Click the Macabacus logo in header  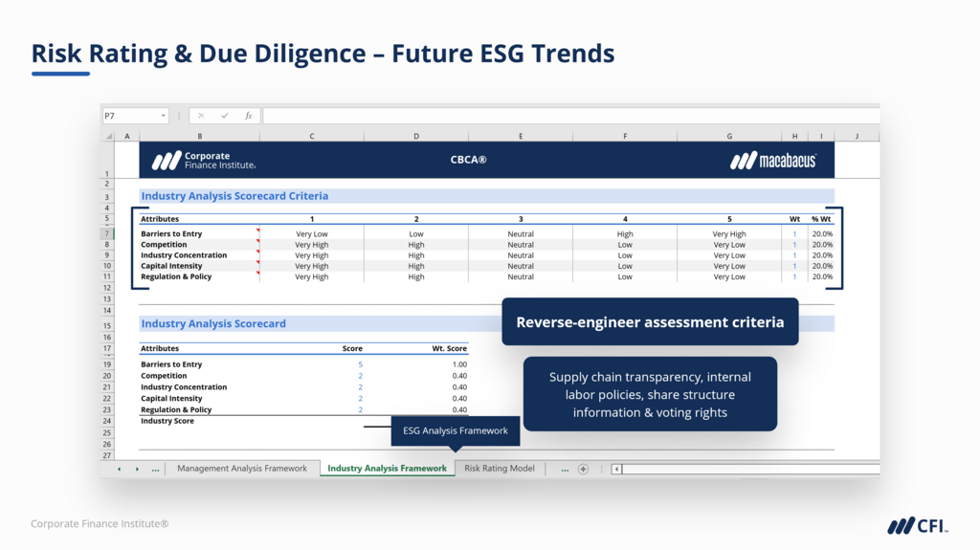[772, 161]
